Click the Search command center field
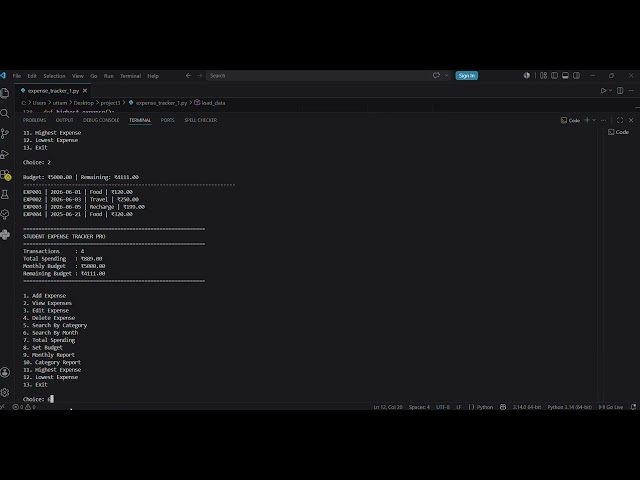This screenshot has height=480, width=640. click(317, 76)
